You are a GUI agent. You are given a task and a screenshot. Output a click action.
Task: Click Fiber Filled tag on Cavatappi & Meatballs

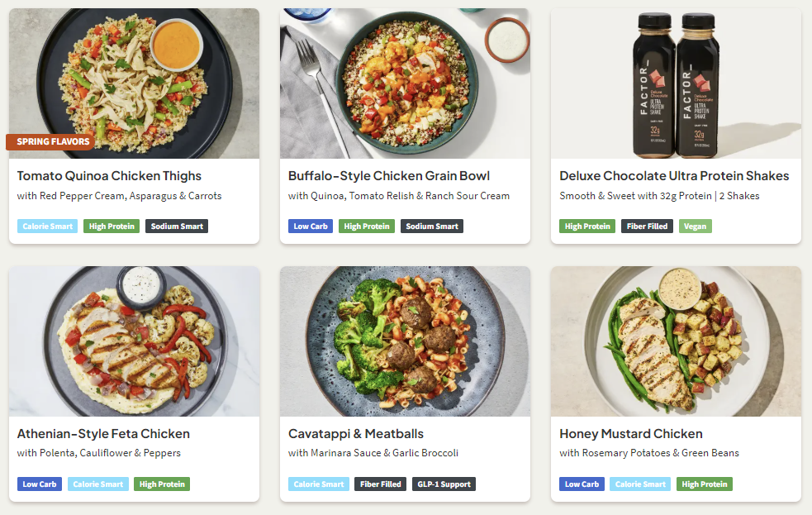pos(380,484)
